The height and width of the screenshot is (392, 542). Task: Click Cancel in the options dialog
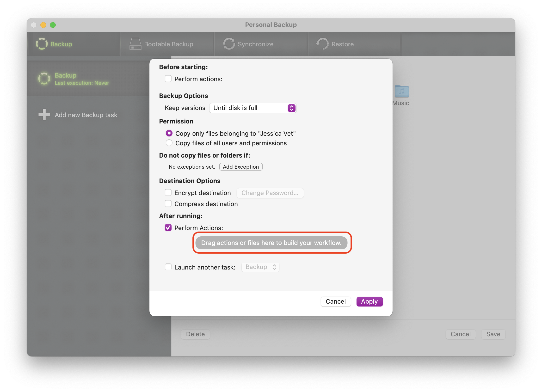336,301
